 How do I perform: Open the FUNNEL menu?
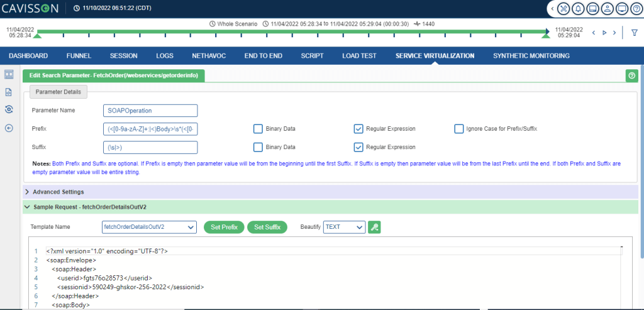tap(79, 56)
